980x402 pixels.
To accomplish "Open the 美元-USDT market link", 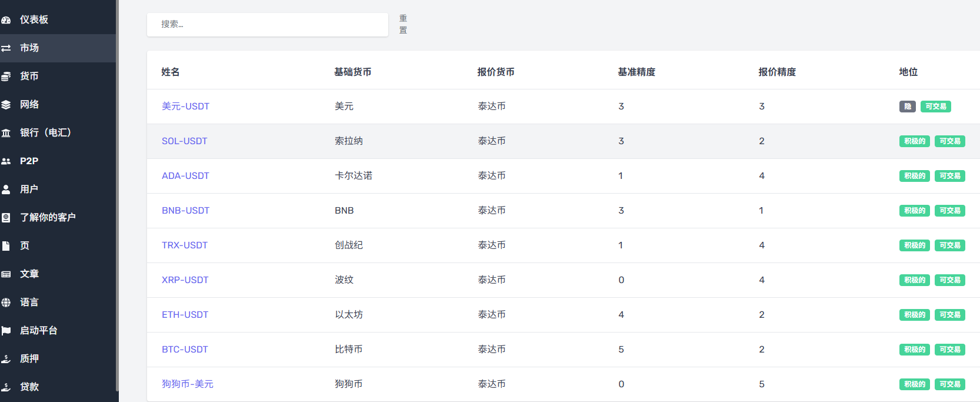I will (185, 107).
